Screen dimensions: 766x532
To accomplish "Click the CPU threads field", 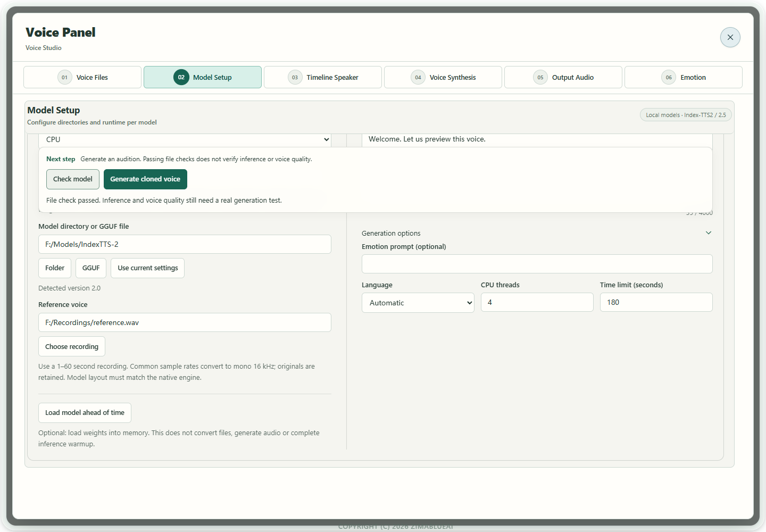I will pos(537,302).
